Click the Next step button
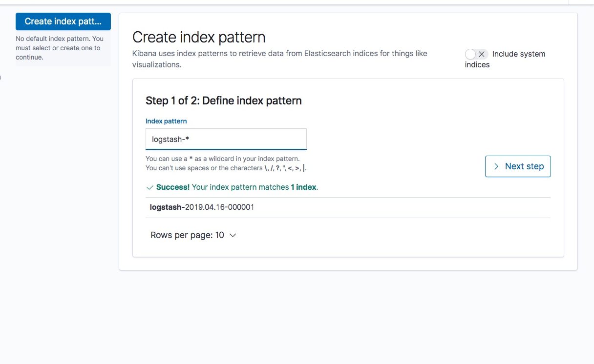Image resolution: width=594 pixels, height=364 pixels. pyautogui.click(x=518, y=166)
